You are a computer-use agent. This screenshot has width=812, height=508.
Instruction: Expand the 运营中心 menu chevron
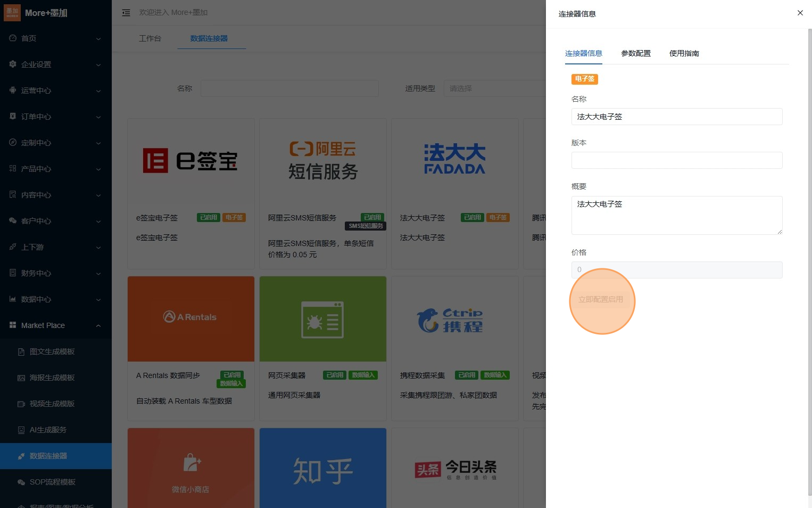[x=98, y=91]
